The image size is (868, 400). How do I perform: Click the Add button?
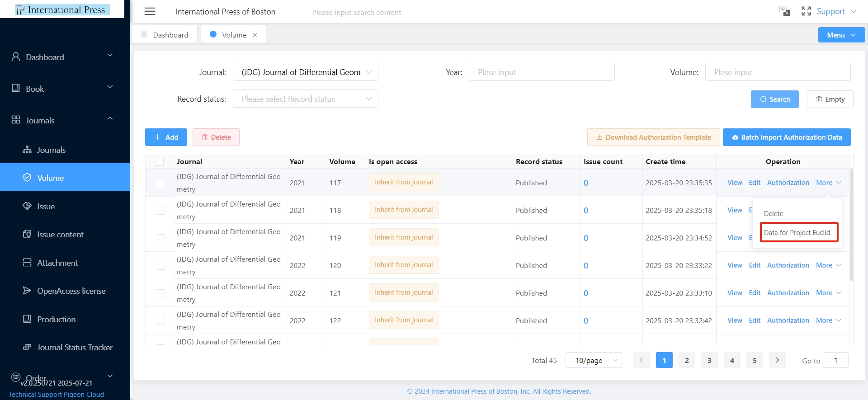point(166,137)
